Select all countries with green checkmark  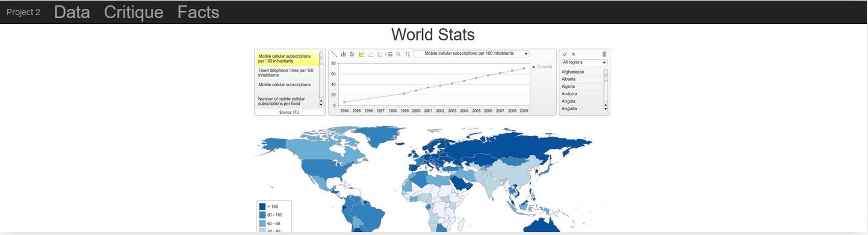click(x=565, y=54)
